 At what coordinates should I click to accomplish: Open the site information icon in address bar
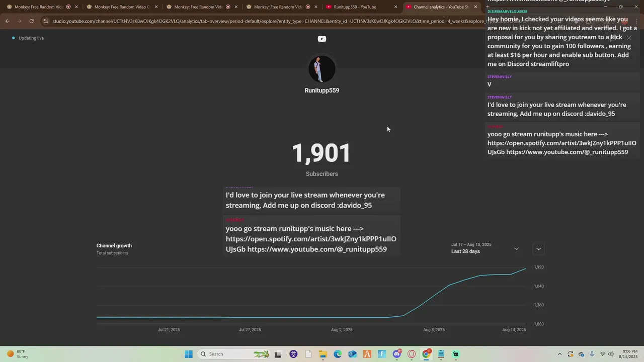pos(46,21)
